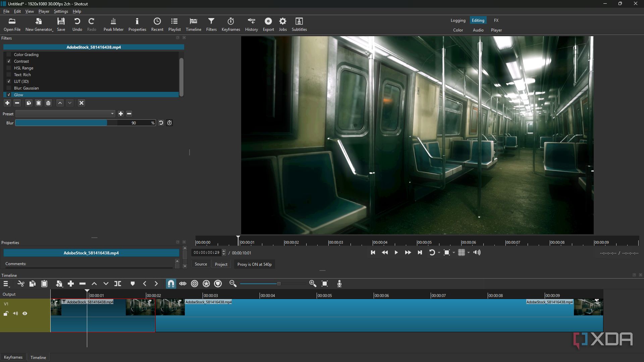Open the timeline hamburger menu

[x=6, y=284]
